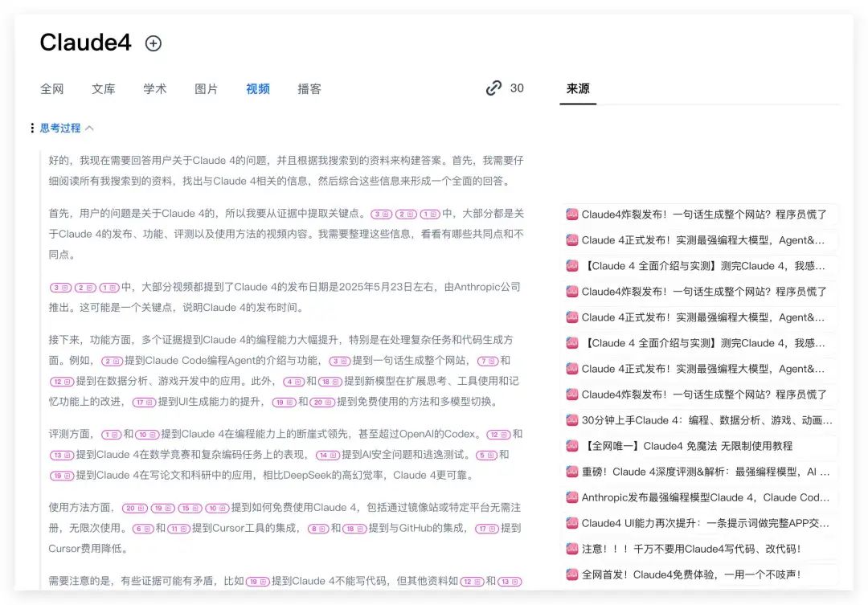
Task: Click the Claude4 query title
Action: 85,43
